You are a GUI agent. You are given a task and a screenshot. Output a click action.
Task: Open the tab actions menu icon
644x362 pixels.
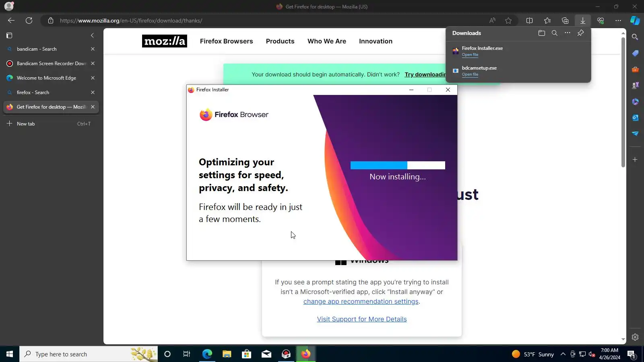click(9, 35)
